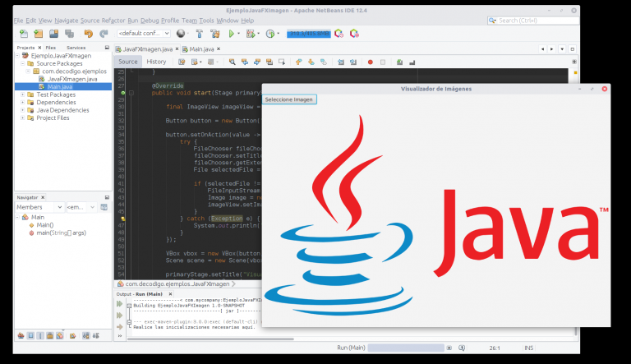Open the Tools menu
The image size is (631, 364).
click(x=206, y=21)
